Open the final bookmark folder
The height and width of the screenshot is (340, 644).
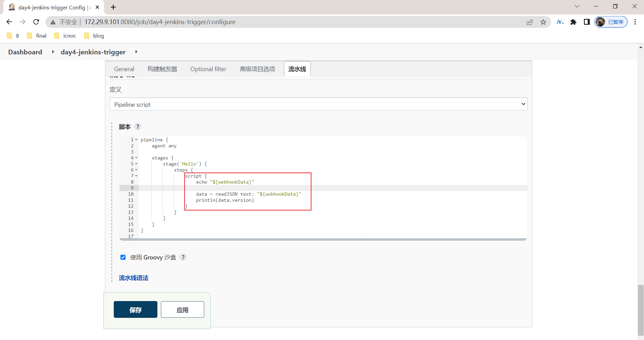37,36
